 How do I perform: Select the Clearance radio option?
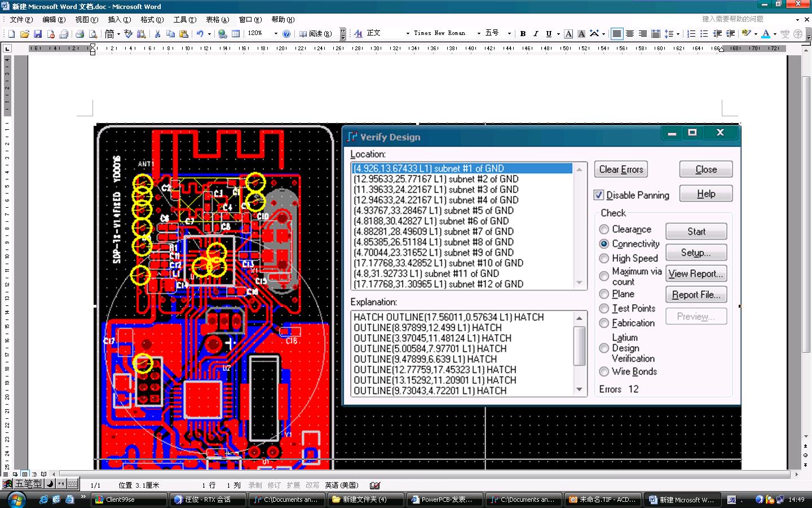604,230
